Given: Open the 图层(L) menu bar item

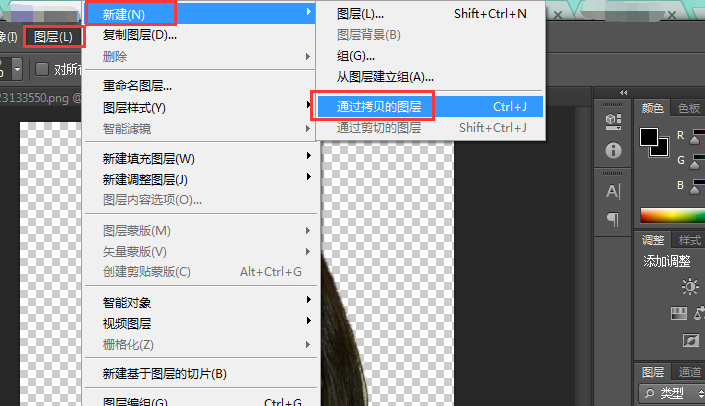Looking at the screenshot, I should click(x=54, y=37).
